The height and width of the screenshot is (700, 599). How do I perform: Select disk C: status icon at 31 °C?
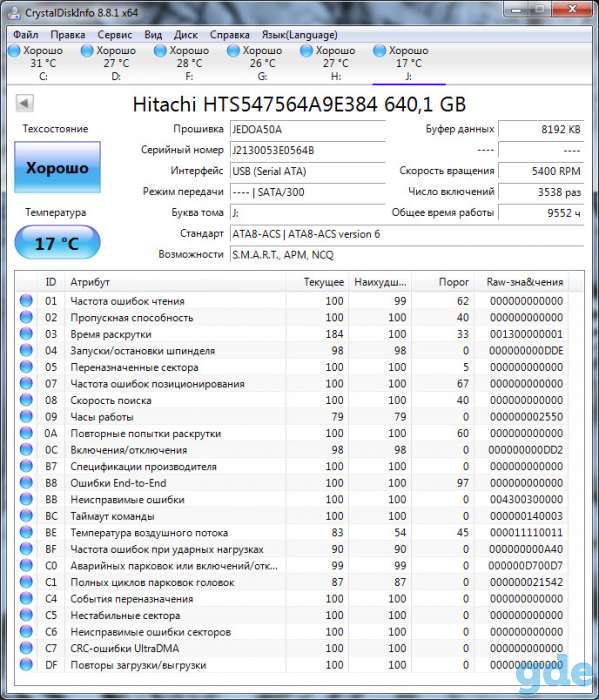(14, 51)
